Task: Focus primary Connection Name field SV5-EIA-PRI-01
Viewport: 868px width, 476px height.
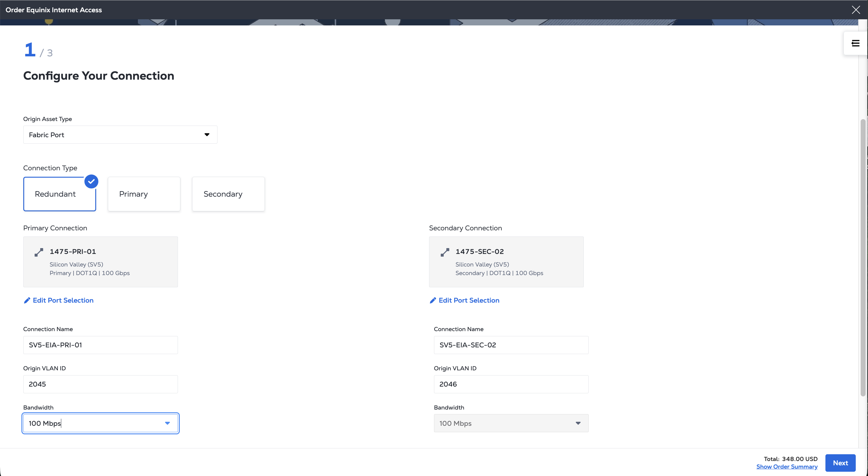Action: [x=100, y=345]
